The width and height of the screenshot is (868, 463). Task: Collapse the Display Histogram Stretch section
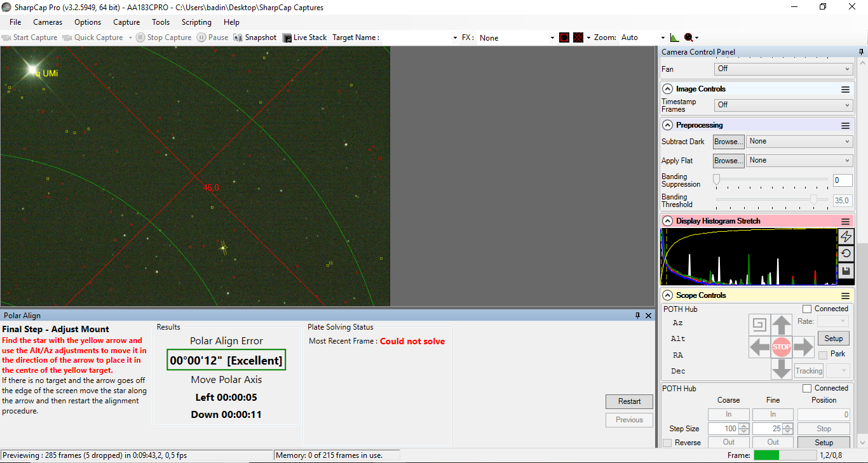[668, 221]
